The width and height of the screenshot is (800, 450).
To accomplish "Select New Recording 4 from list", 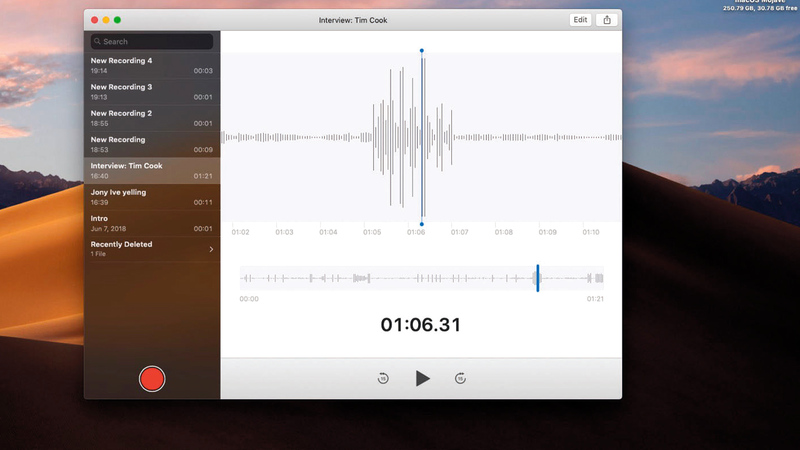I will pyautogui.click(x=152, y=66).
